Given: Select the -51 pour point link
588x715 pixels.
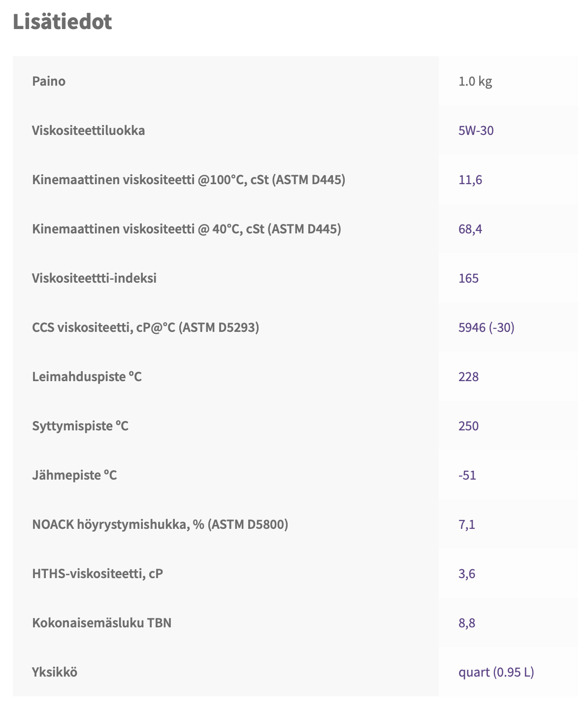Looking at the screenshot, I should coord(467,475).
